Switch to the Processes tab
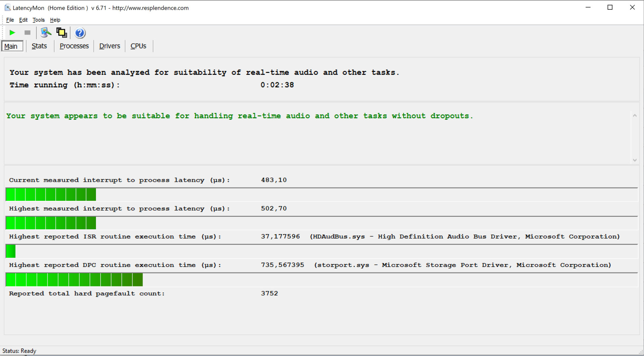 pyautogui.click(x=74, y=46)
